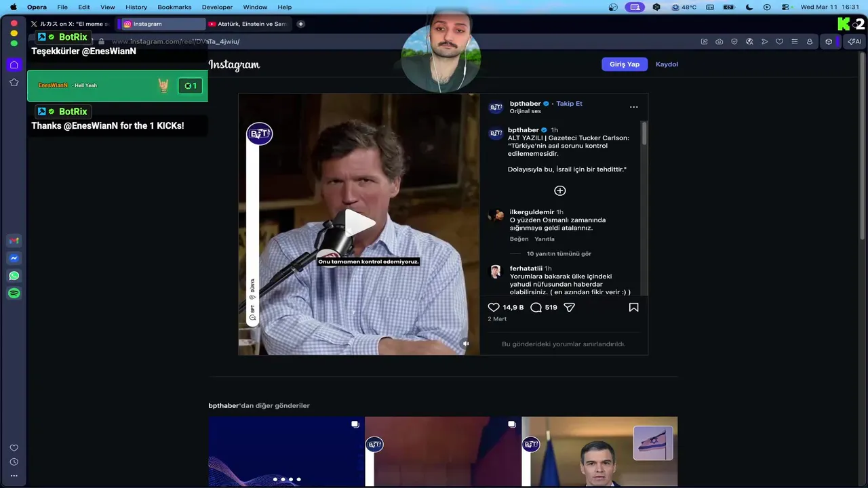The height and width of the screenshot is (488, 868).
Task: Like the post with the heart icon
Action: tap(494, 307)
